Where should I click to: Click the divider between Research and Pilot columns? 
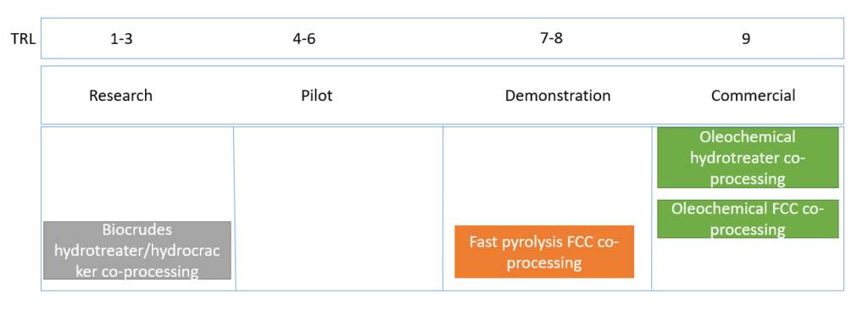pos(235,208)
